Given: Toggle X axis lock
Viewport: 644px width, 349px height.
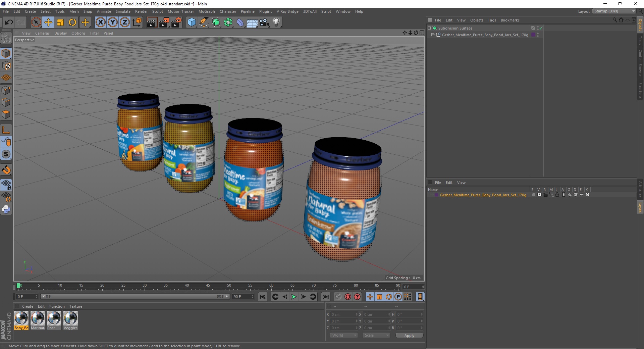Looking at the screenshot, I should tap(100, 22).
